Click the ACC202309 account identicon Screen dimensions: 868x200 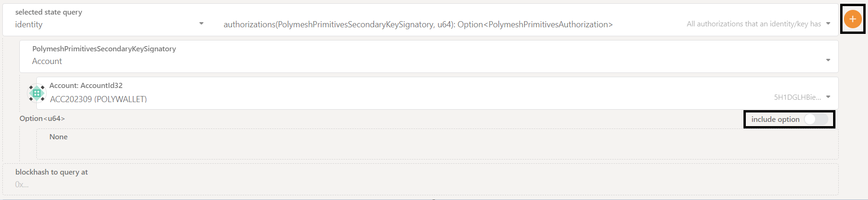tap(37, 93)
